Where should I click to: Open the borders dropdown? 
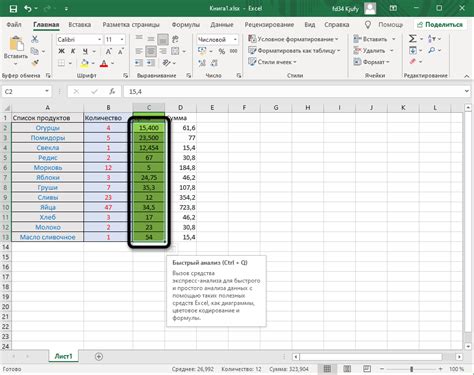(70, 63)
